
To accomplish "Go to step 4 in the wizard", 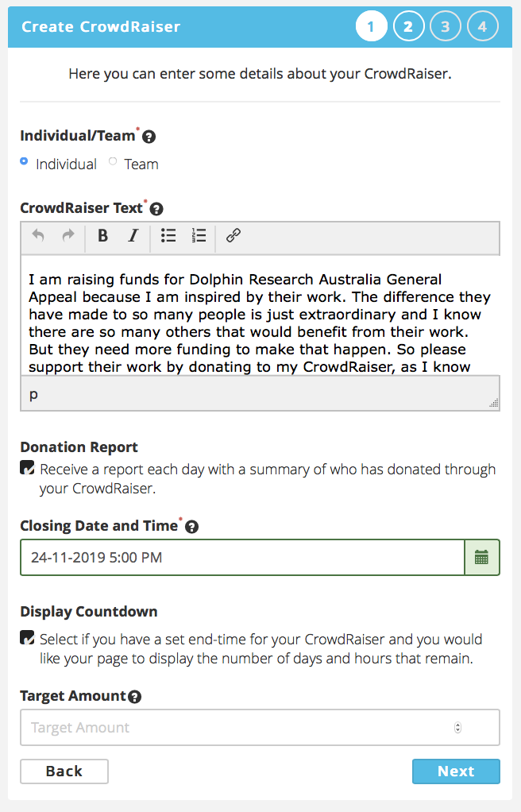I will pyautogui.click(x=483, y=26).
